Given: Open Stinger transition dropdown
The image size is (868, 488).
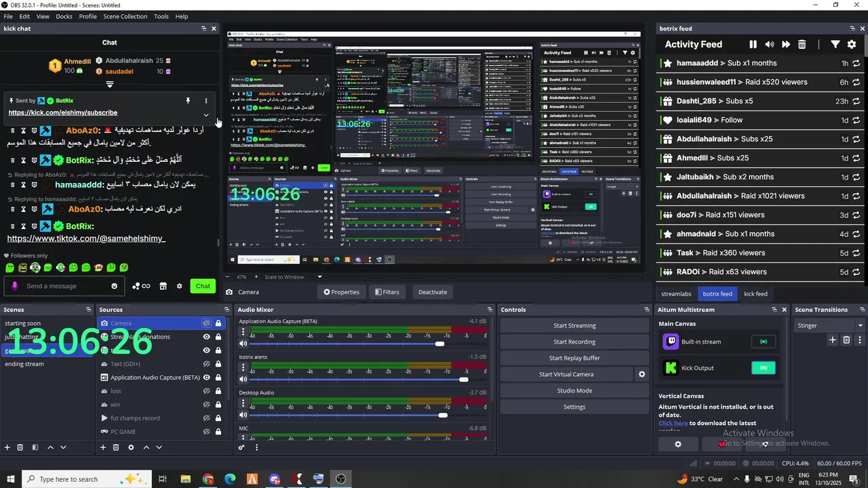Looking at the screenshot, I should coord(831,325).
